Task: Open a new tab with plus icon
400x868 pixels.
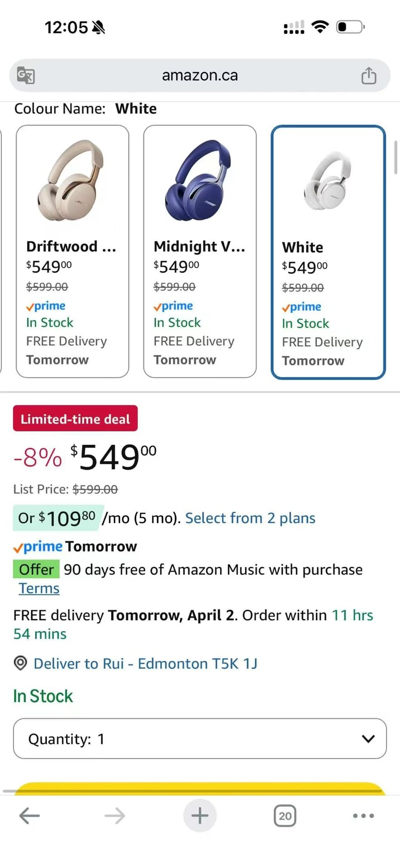Action: coord(200,816)
